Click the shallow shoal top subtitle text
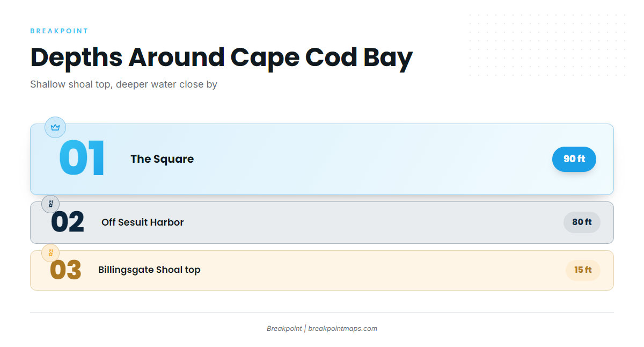 point(123,84)
